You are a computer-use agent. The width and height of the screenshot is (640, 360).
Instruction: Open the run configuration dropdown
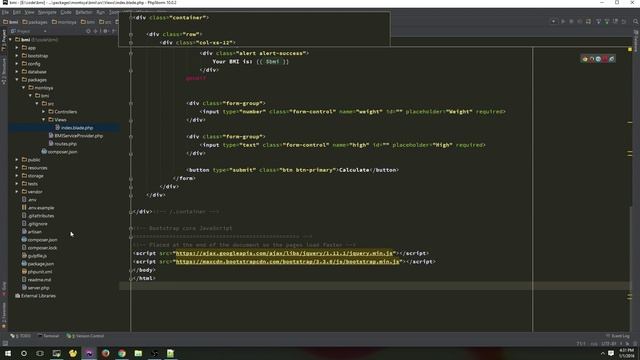[x=553, y=21]
